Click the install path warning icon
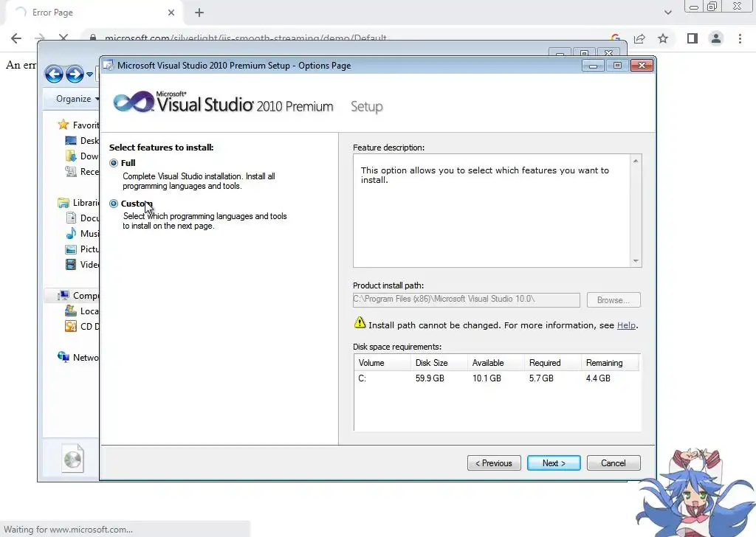 pos(360,322)
